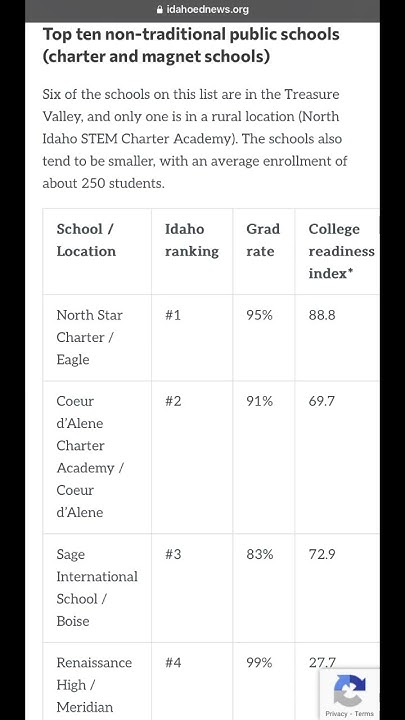Select the Coeur d'Alene Charter Academy cell
The image size is (405, 720).
pos(97,457)
